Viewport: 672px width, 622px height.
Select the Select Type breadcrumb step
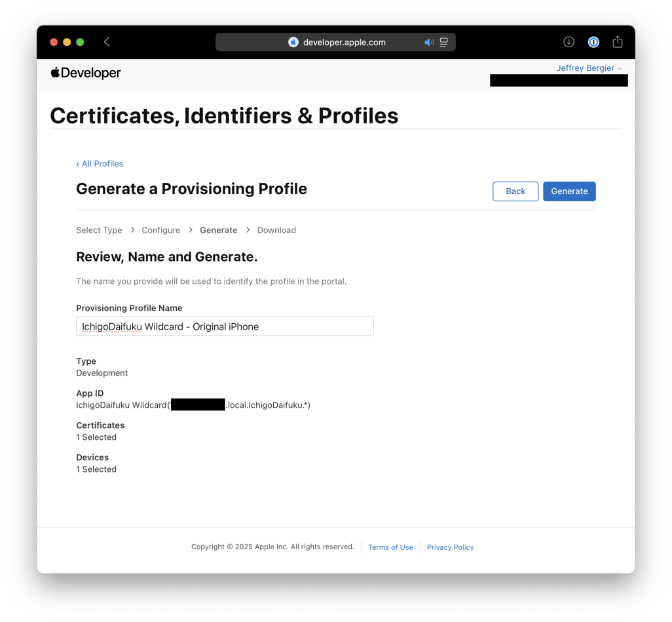99,230
